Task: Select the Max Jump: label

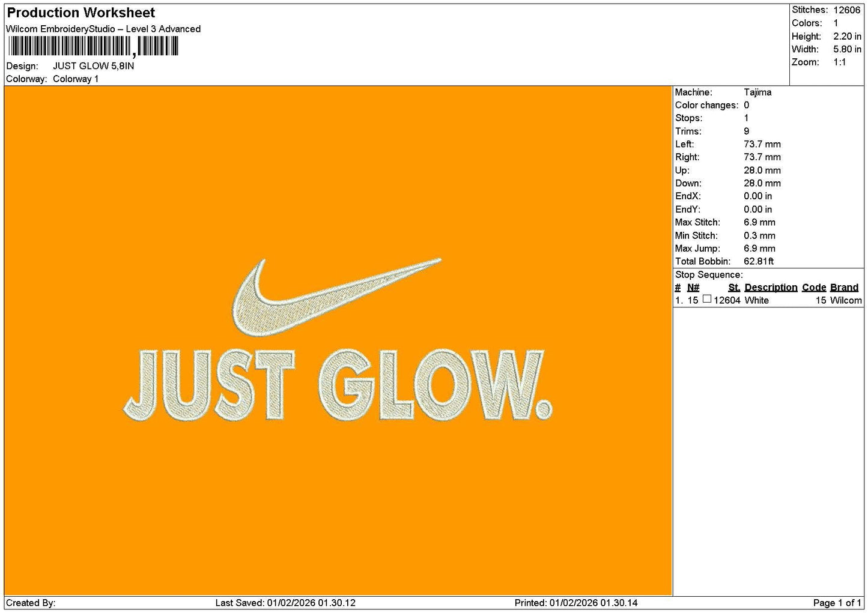Action: tap(697, 249)
